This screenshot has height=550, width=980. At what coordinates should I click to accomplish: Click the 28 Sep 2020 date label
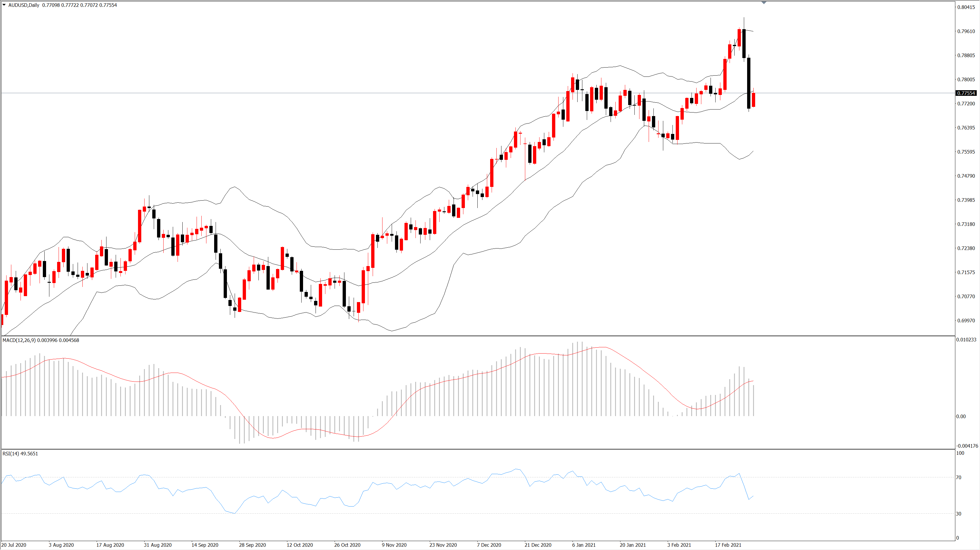click(x=252, y=545)
